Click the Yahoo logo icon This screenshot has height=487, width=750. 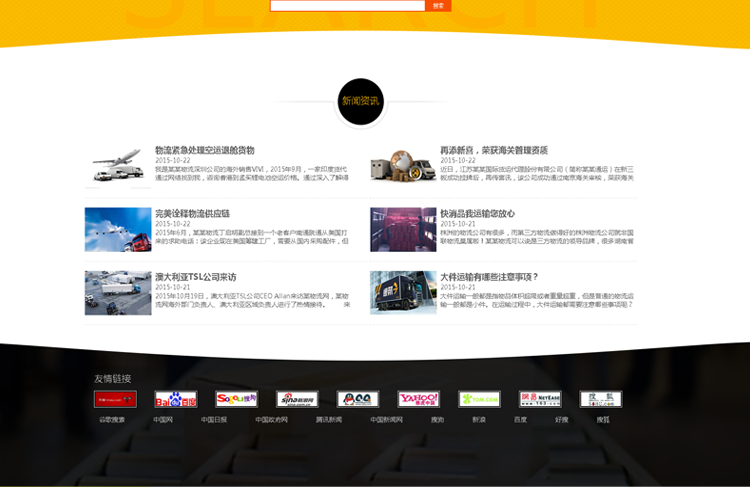(418, 399)
